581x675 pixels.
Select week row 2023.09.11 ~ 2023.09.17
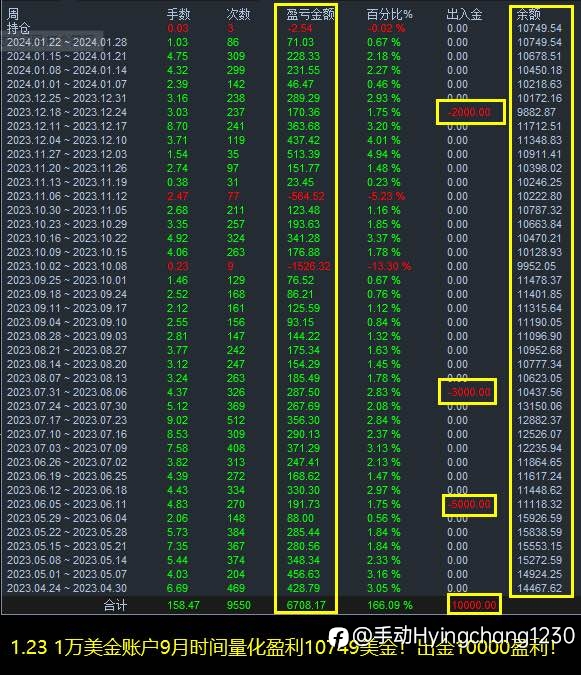(67, 308)
